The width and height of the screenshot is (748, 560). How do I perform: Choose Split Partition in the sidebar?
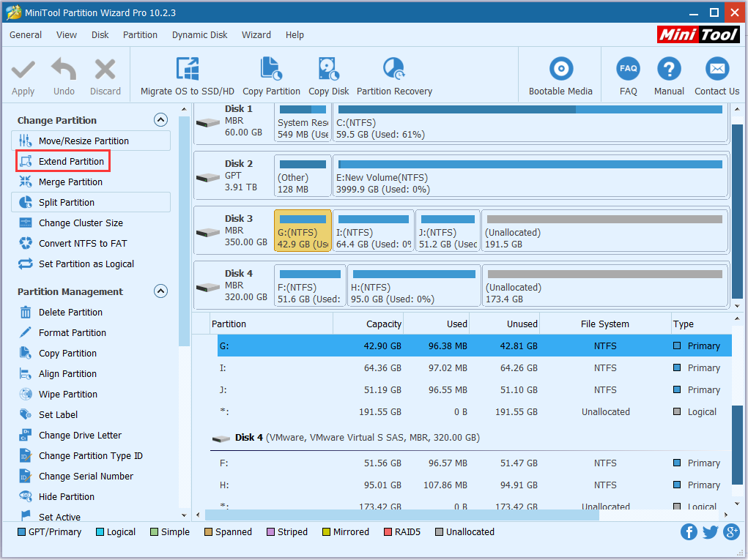[x=91, y=202]
